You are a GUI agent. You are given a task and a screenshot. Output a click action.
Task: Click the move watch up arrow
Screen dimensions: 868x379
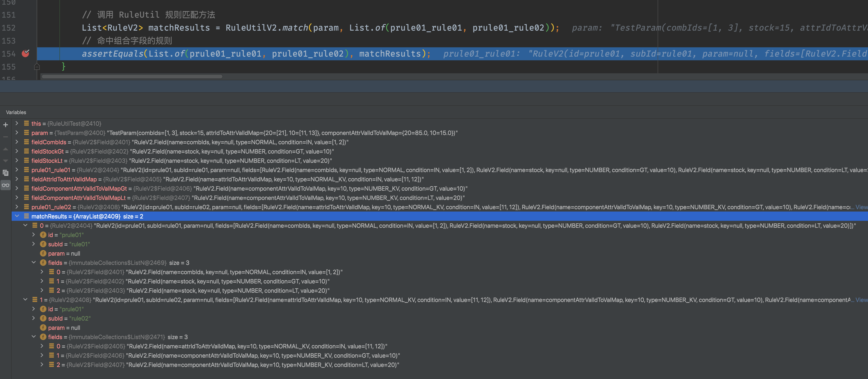click(x=5, y=149)
